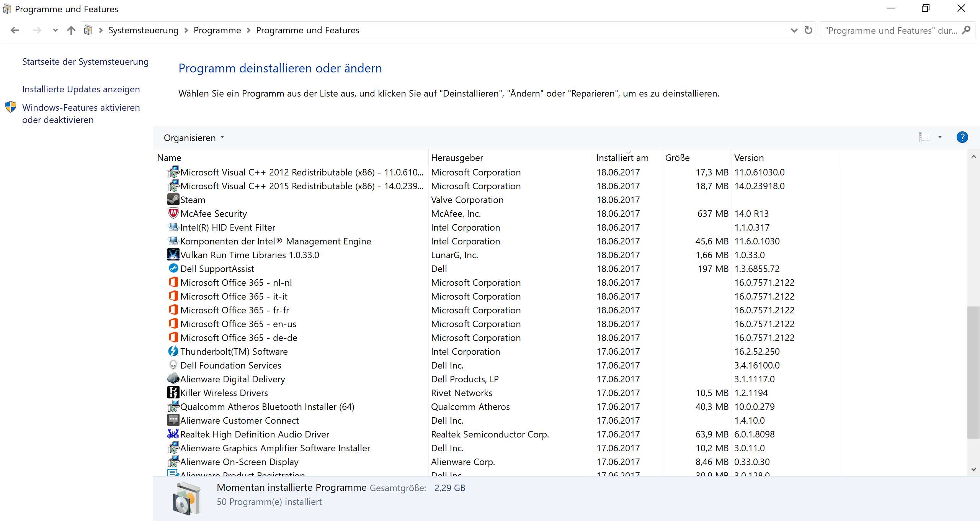
Task: Click Programme und Features breadcrumb item
Action: tap(307, 30)
